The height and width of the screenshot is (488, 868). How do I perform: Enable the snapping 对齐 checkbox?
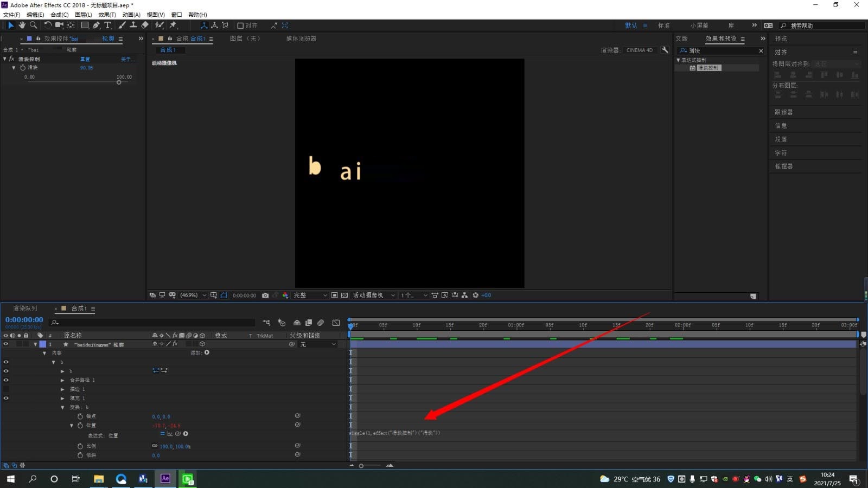tap(240, 25)
